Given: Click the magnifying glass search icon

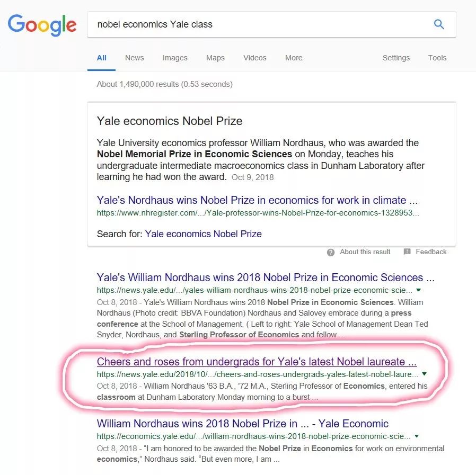Looking at the screenshot, I should [x=439, y=24].
